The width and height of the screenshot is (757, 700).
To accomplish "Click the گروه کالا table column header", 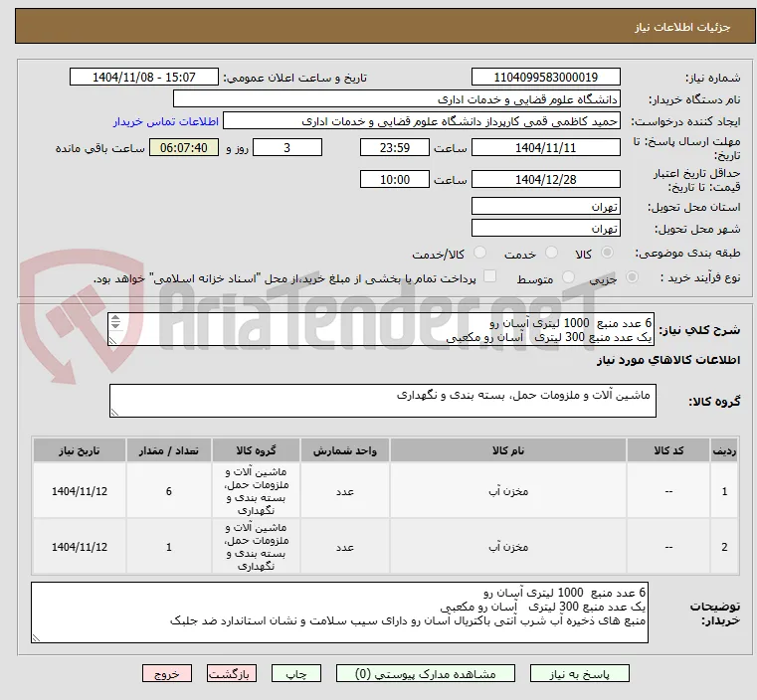I will [x=256, y=450].
